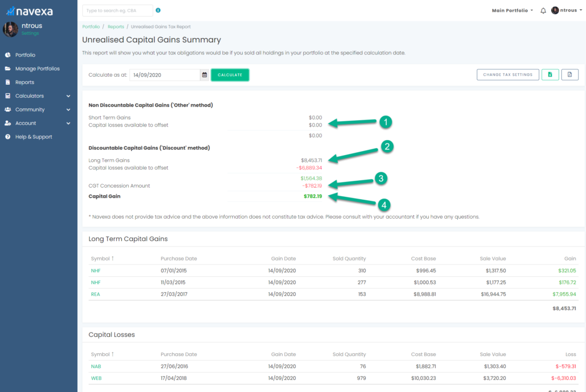Open the ntrous user menu top right
This screenshot has width=586, height=392.
coord(567,10)
